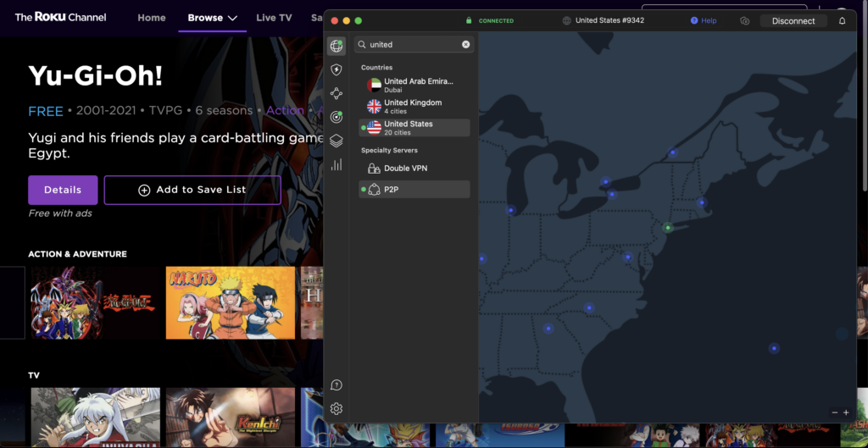Click the Double VPN padlock icon

[x=374, y=169]
